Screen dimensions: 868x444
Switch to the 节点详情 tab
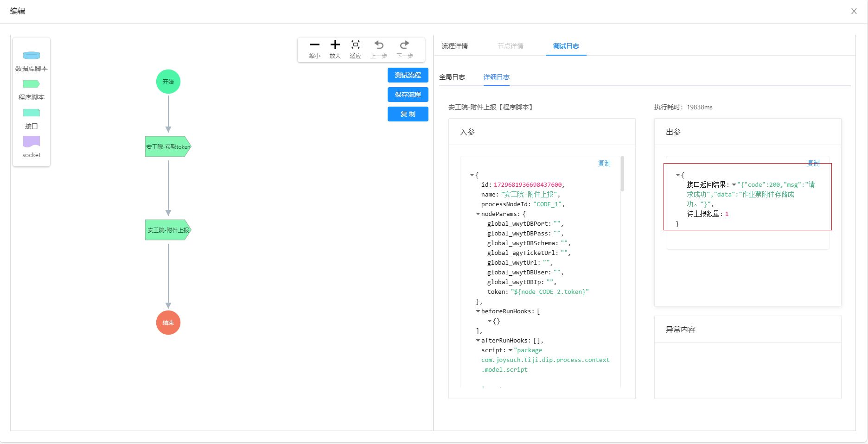(511, 46)
